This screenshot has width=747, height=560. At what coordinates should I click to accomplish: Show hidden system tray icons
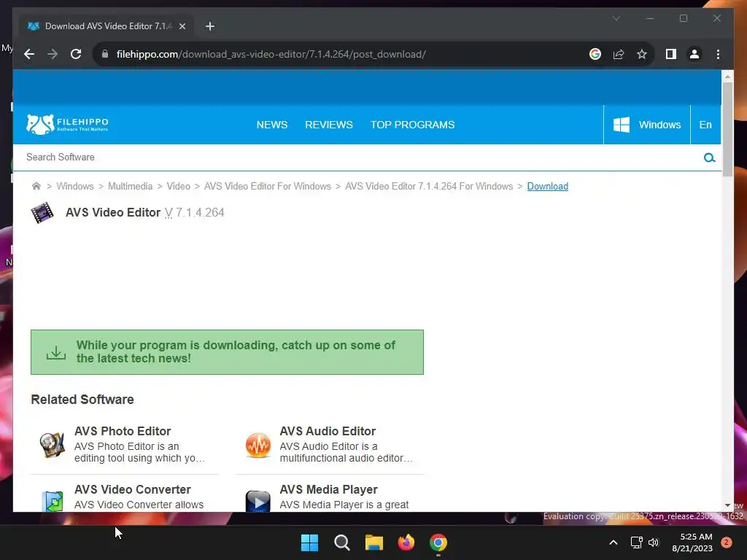(x=614, y=542)
